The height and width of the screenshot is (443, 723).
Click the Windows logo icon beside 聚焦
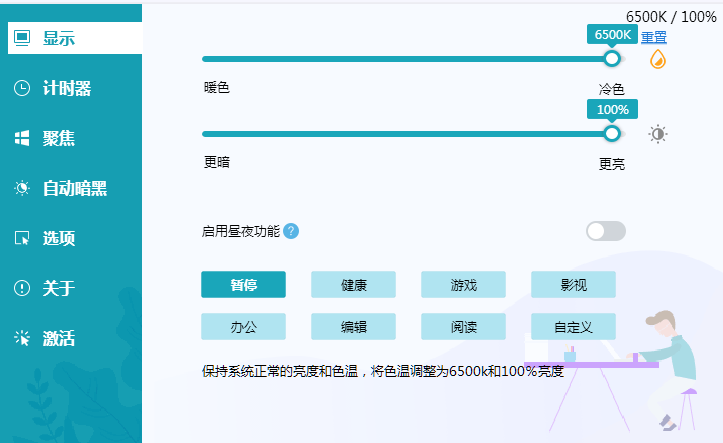[21, 139]
